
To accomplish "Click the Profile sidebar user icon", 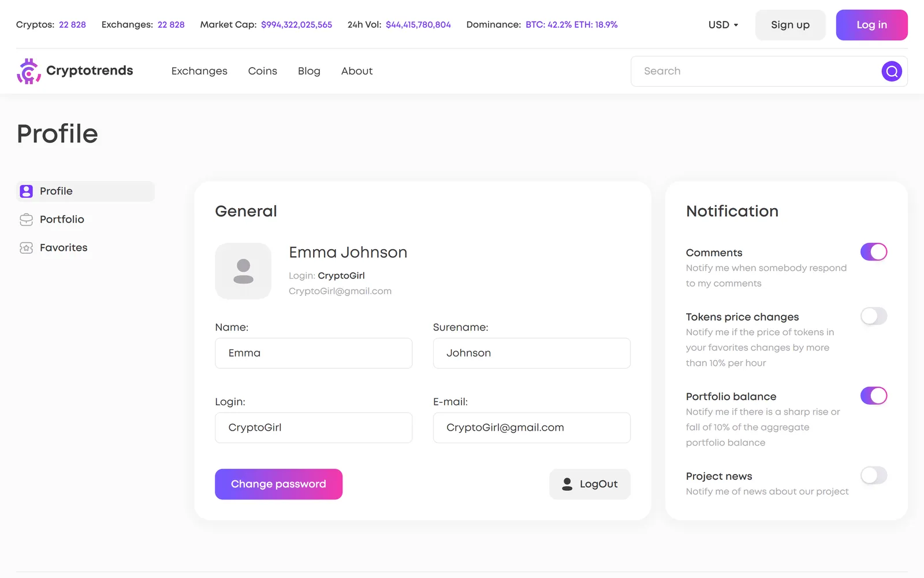I will [x=26, y=191].
